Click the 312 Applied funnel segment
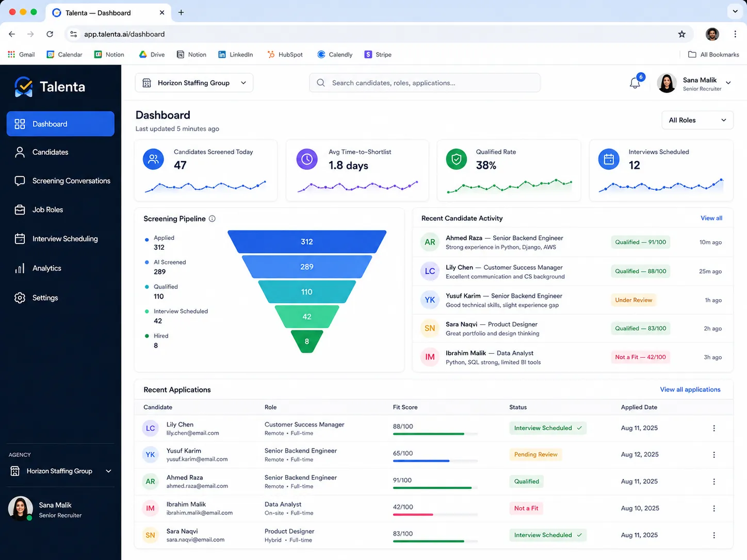 [x=307, y=242]
